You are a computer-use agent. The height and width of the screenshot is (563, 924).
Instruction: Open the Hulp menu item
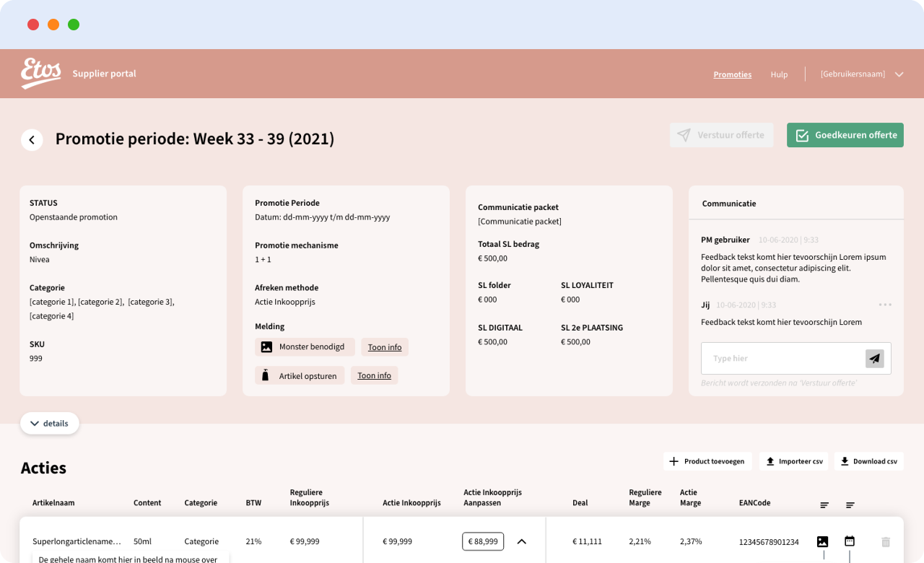click(x=779, y=74)
